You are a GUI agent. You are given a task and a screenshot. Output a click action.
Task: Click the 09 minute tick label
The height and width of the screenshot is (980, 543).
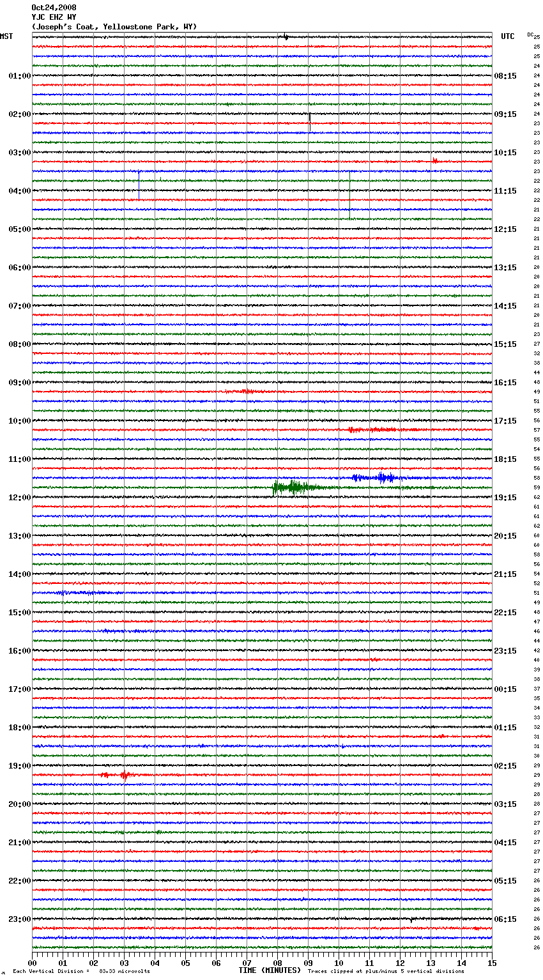coord(308,963)
